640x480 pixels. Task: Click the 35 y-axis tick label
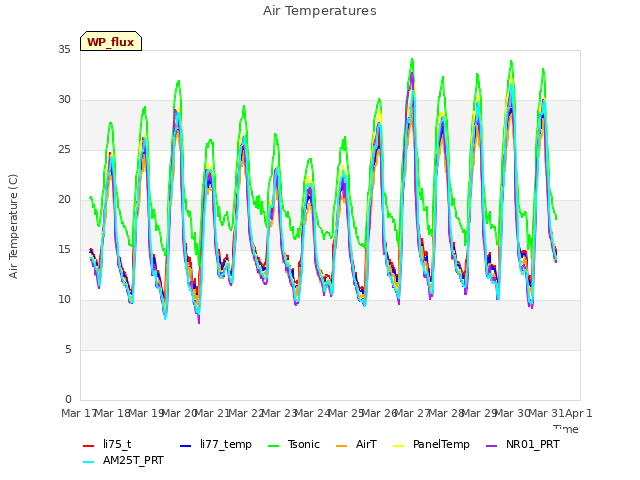point(64,50)
